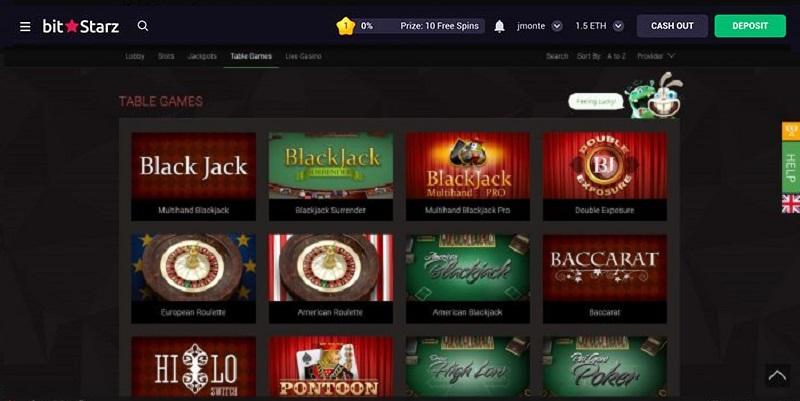Screen dimensions: 800x401
Task: Click the green HELP side tab
Action: click(x=791, y=168)
